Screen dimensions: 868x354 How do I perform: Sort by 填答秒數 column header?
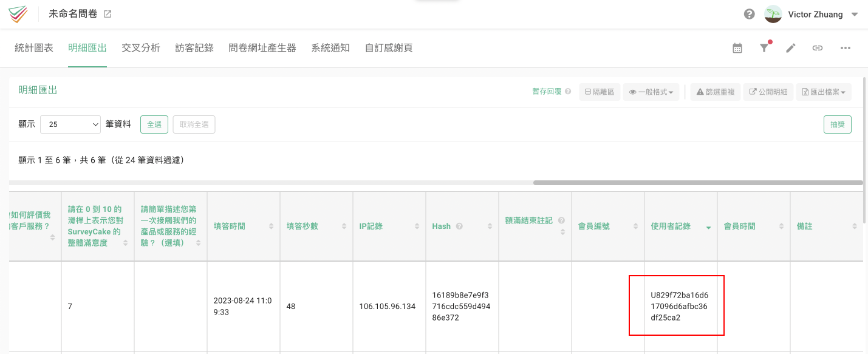316,226
